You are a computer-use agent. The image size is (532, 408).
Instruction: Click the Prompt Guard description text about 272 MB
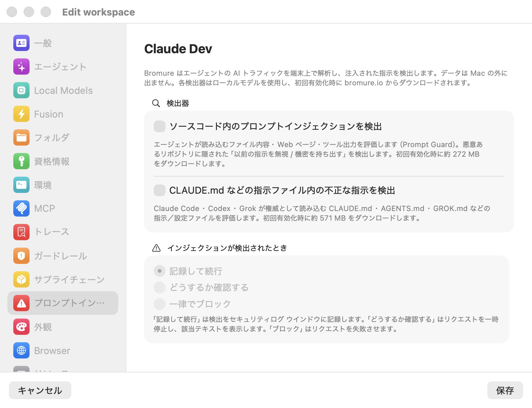coord(318,154)
